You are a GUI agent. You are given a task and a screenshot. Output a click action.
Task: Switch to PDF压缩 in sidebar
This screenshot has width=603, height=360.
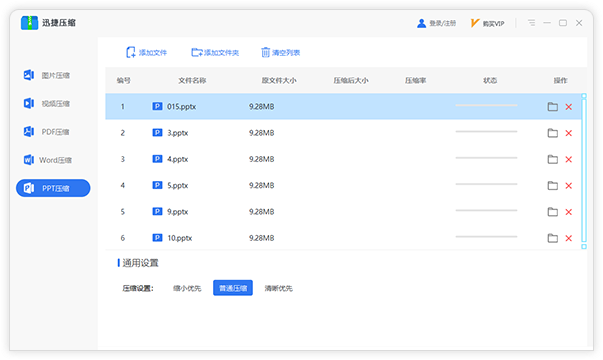47,132
